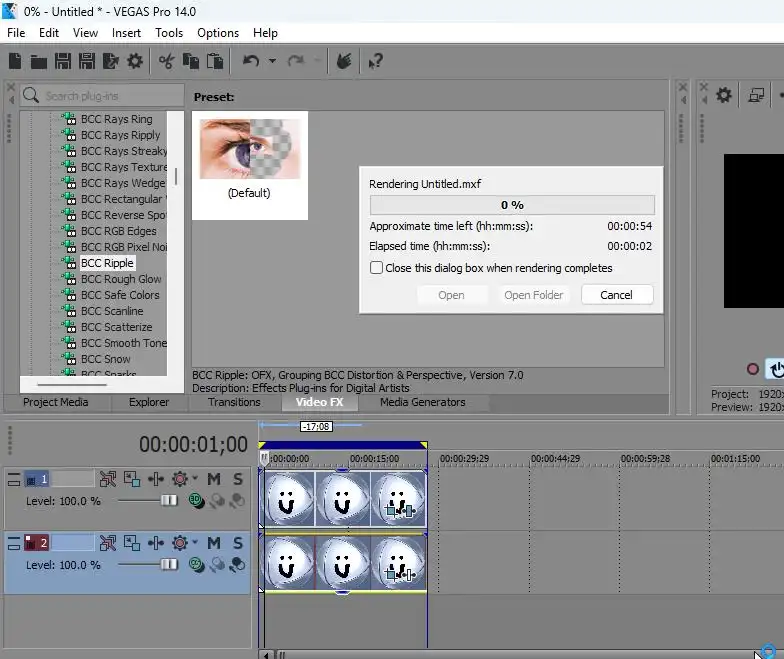Click Open button in render dialog

coord(451,295)
